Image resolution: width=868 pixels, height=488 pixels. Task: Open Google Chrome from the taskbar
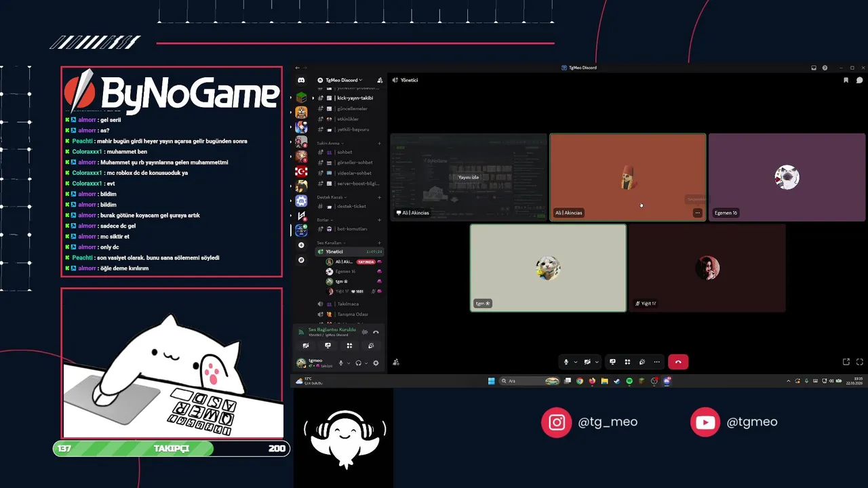[580, 381]
